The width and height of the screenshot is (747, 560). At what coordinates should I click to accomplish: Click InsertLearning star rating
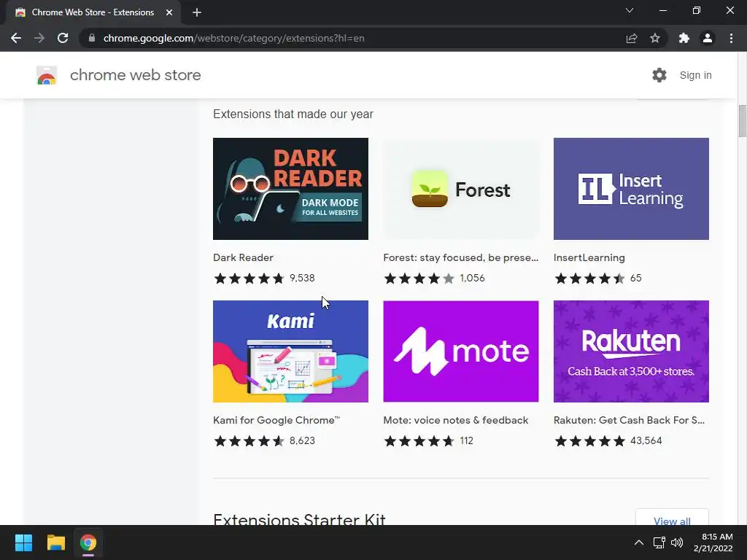pyautogui.click(x=589, y=278)
